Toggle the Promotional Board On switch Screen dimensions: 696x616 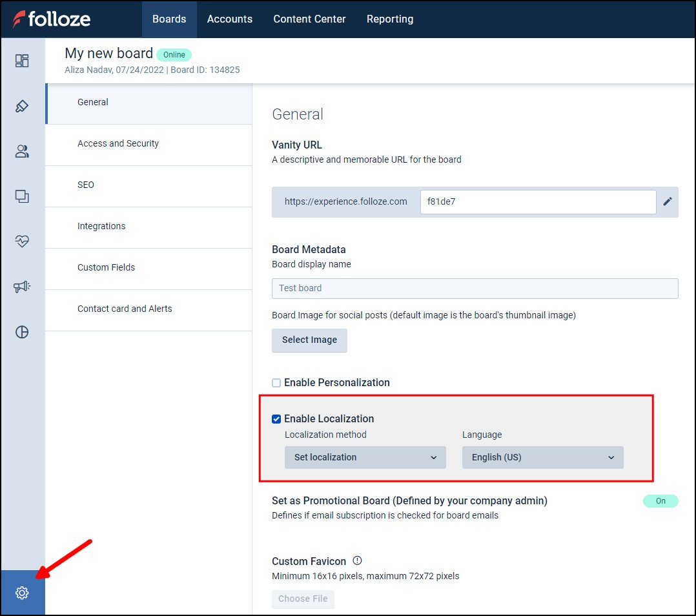tap(660, 501)
